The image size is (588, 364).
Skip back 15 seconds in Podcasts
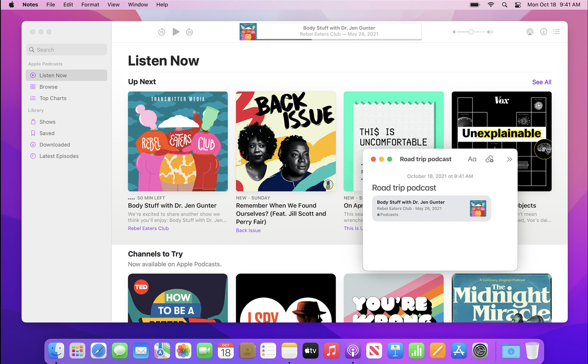pyautogui.click(x=162, y=32)
